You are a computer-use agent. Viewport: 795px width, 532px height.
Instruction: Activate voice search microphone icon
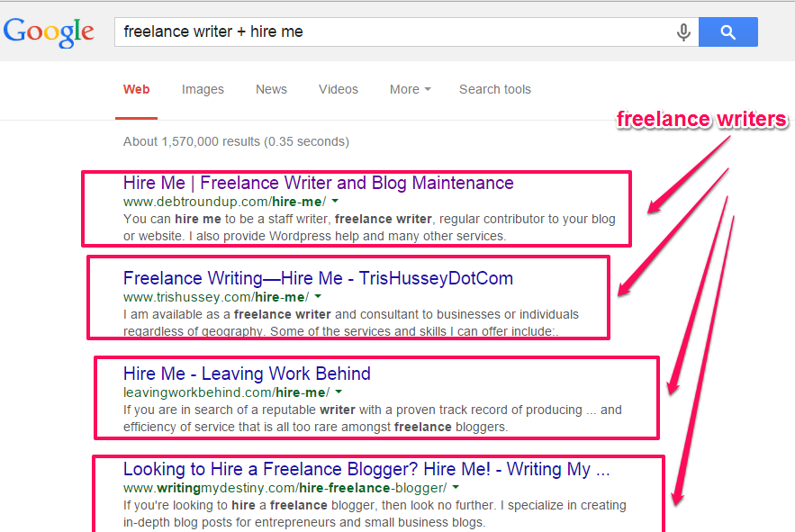point(683,32)
